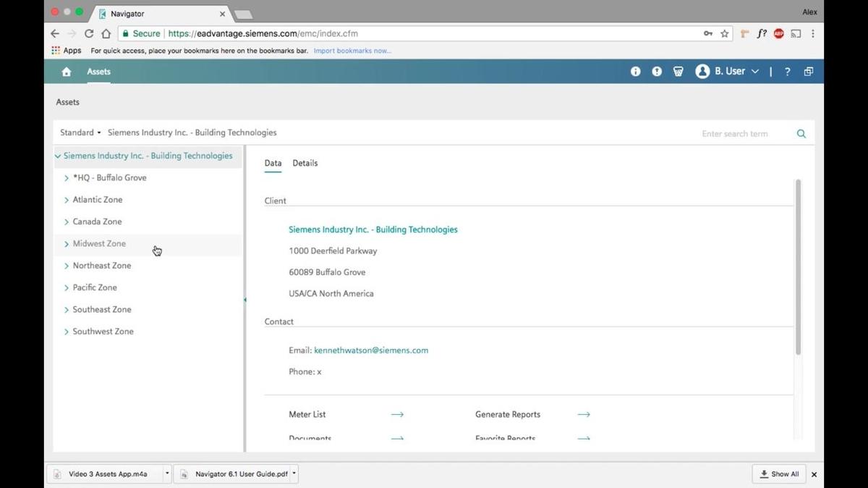Click the Import bookmarks now link
Screen dimensions: 868x488
352,51
